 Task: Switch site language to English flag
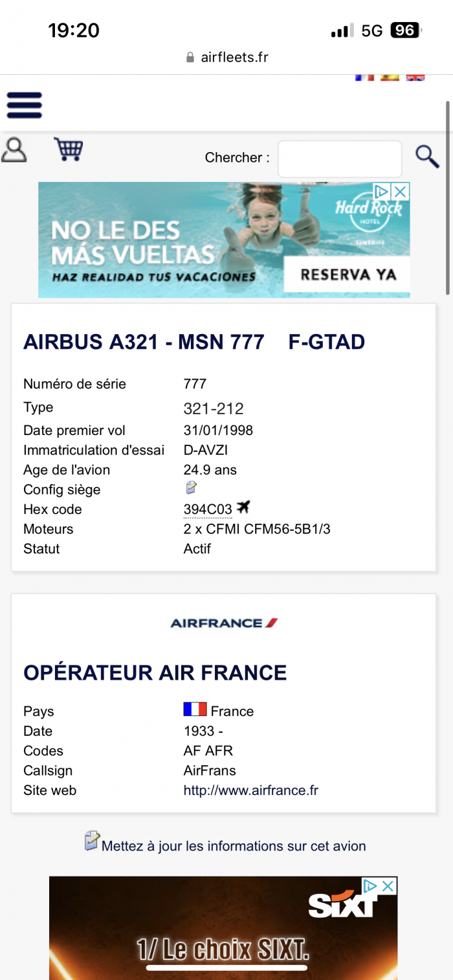click(x=415, y=78)
